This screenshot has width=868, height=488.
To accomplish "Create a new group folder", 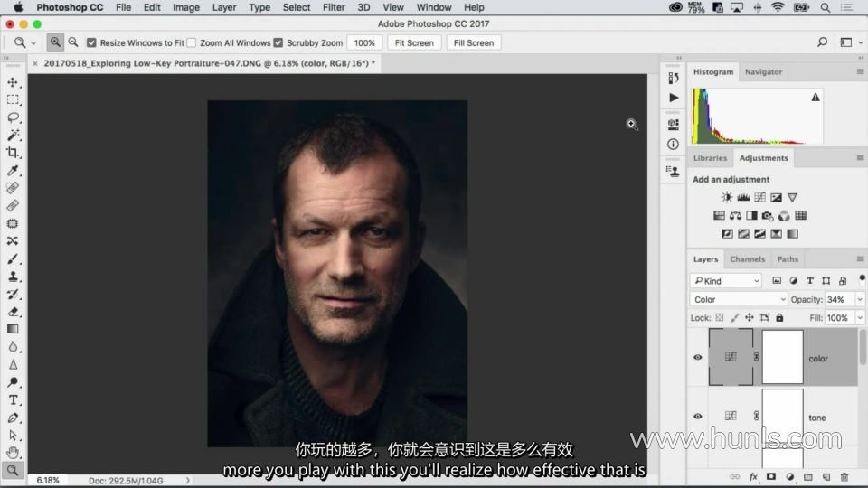I will (x=808, y=476).
